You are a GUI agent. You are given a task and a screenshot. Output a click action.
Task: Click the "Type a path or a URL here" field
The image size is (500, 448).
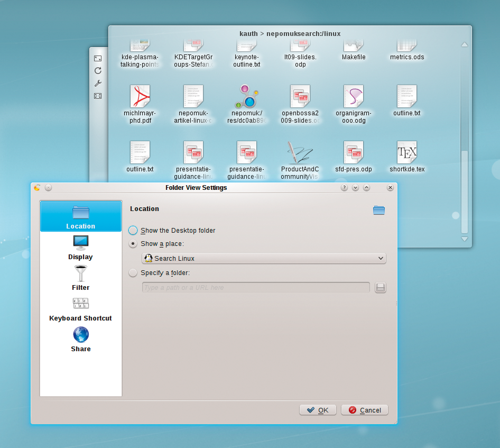pyautogui.click(x=256, y=288)
